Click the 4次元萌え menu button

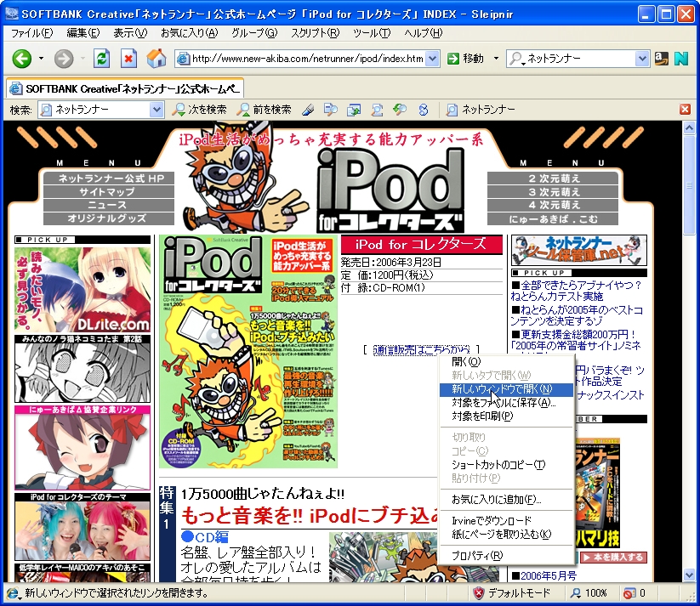[553, 206]
